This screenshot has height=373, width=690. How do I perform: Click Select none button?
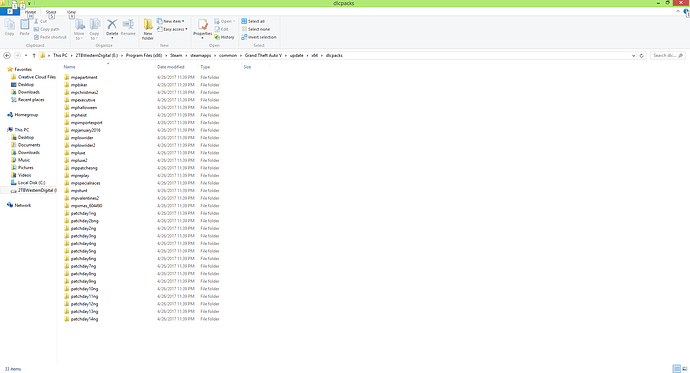(x=255, y=29)
